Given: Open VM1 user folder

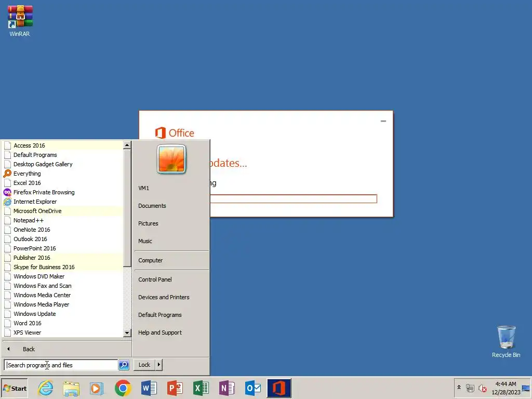Looking at the screenshot, I should point(171,188).
